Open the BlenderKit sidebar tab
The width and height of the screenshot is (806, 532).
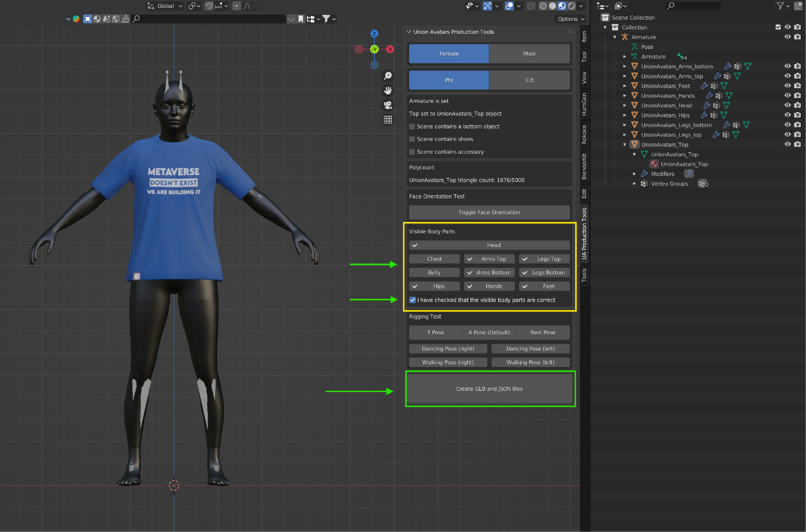(584, 166)
